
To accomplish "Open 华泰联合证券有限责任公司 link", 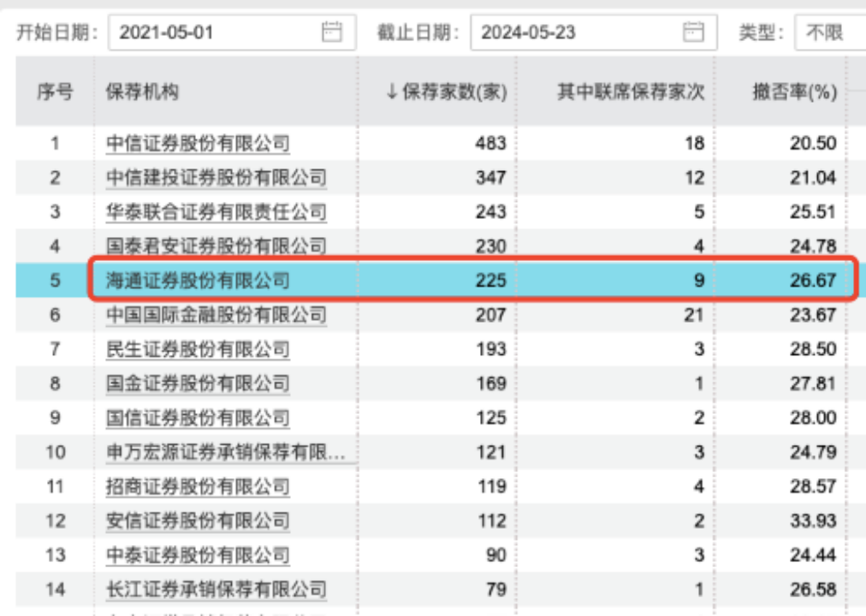I will tap(216, 212).
